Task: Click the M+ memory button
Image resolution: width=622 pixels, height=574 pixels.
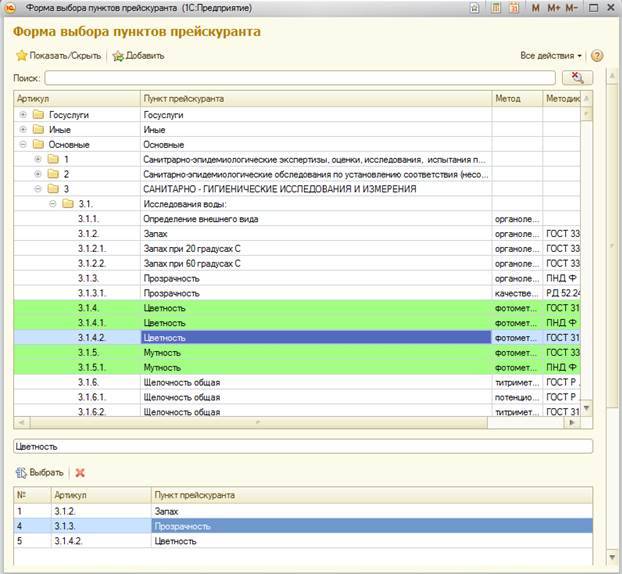Action: 554,8
